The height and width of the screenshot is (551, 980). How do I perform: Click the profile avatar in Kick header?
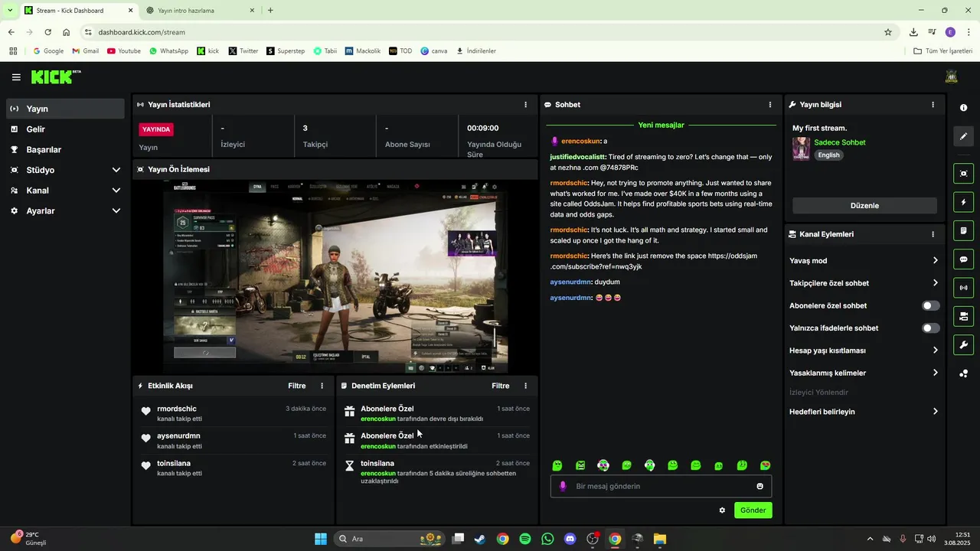[x=952, y=77]
